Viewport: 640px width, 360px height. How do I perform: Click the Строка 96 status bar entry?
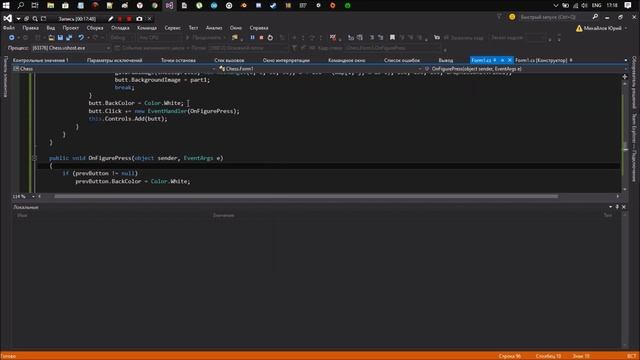tap(510, 356)
